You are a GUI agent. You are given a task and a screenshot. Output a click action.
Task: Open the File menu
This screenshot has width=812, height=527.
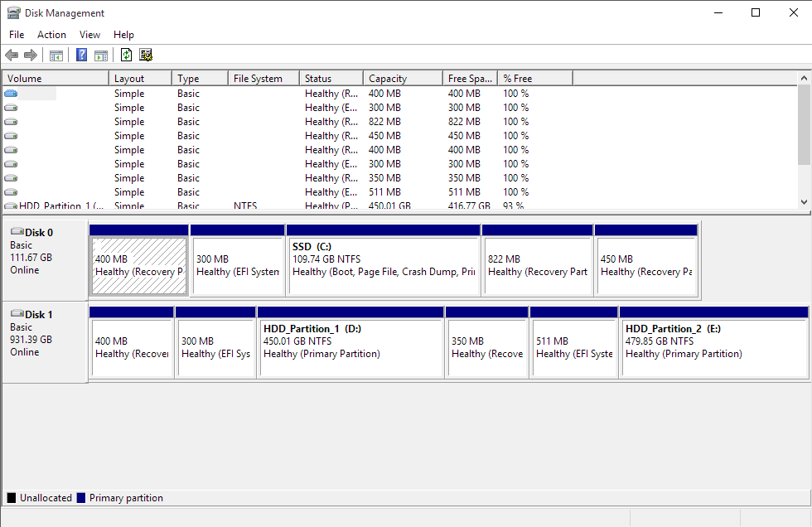[16, 34]
